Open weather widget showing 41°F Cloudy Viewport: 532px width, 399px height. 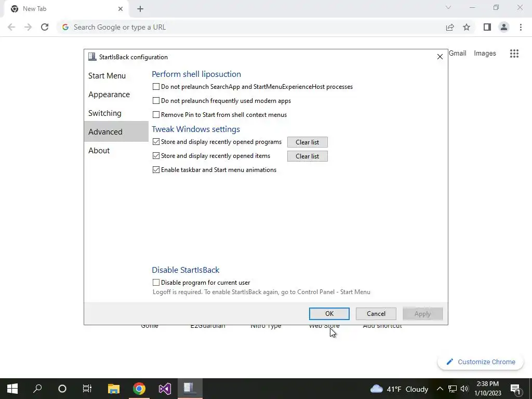(399, 389)
